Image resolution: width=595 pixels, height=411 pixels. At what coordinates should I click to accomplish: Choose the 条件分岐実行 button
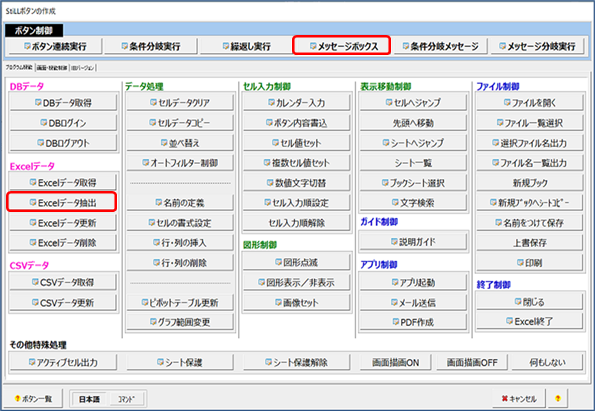pyautogui.click(x=151, y=46)
